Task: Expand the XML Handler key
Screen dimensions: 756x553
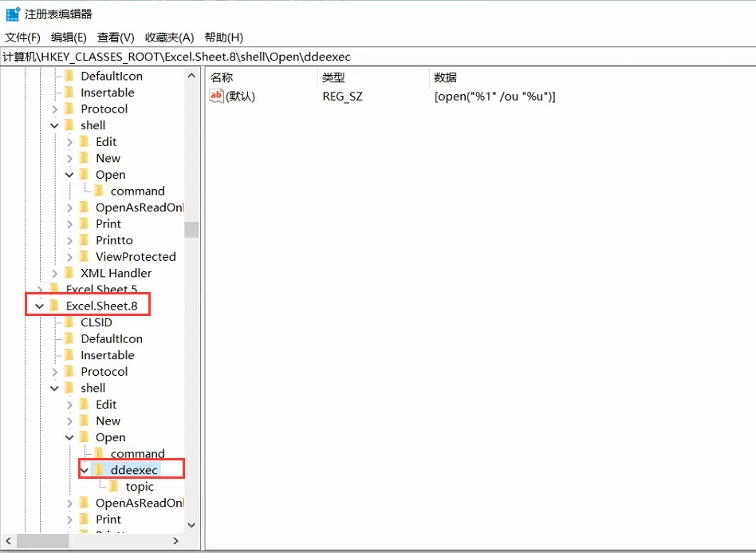Action: click(54, 273)
